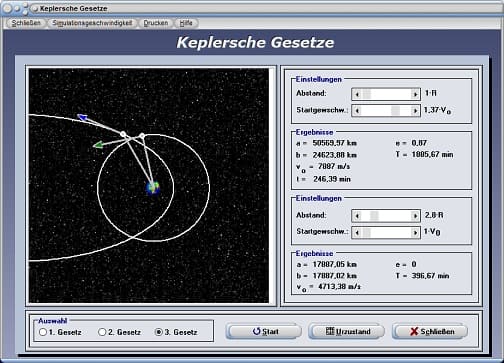Click the satellite marker with blue arrow
The width and height of the screenshot is (504, 363).
coord(123,134)
